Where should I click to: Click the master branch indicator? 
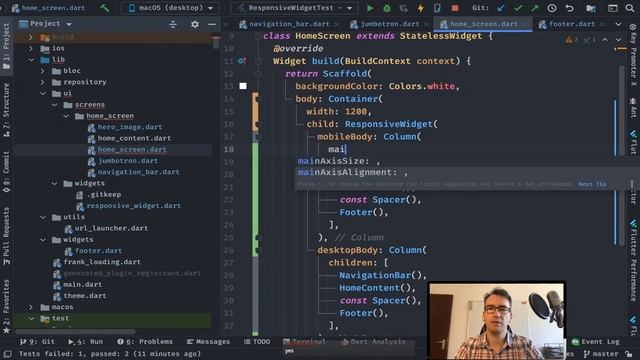tap(601, 354)
